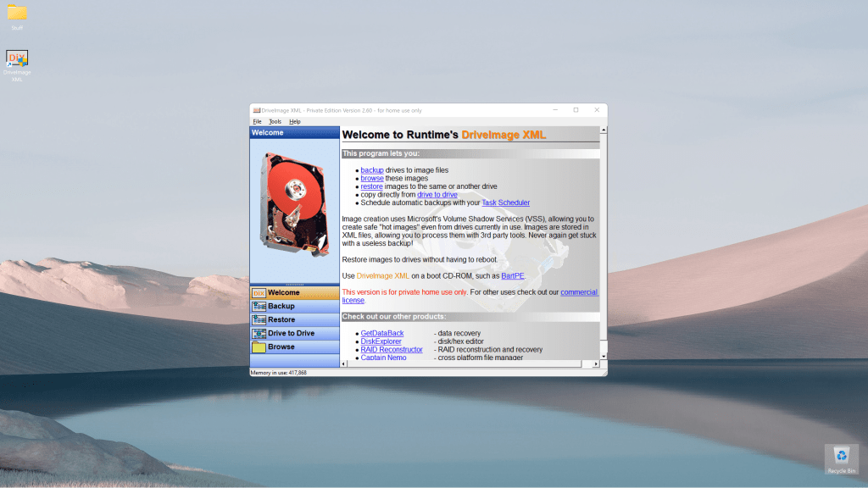The width and height of the screenshot is (868, 488).
Task: Maximize the DriveImage XML window
Action: pos(576,110)
